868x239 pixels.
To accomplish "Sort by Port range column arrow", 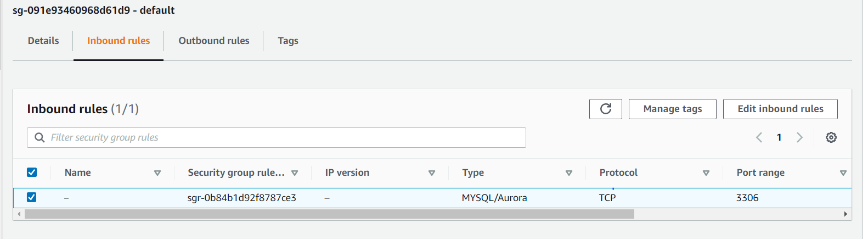I will pyautogui.click(x=843, y=173).
